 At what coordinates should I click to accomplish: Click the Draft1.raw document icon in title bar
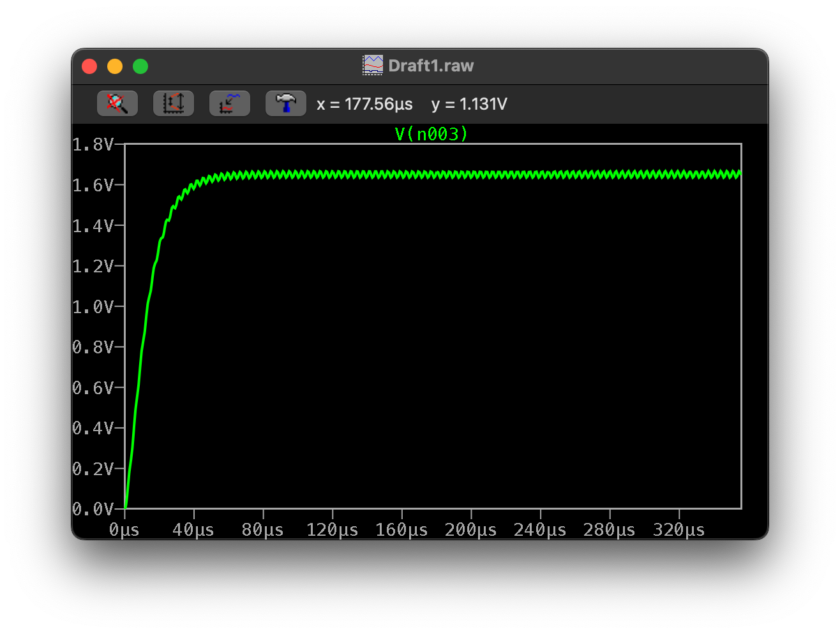(x=373, y=65)
